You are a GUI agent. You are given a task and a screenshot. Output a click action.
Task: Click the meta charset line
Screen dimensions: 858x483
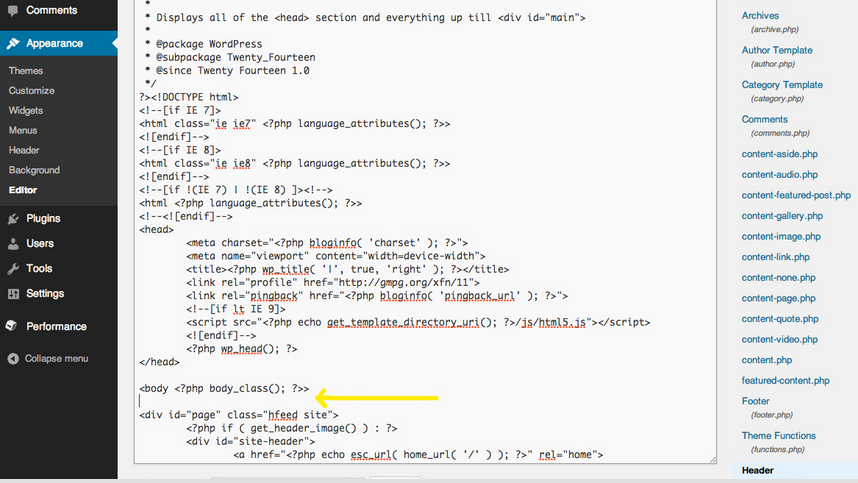click(327, 243)
